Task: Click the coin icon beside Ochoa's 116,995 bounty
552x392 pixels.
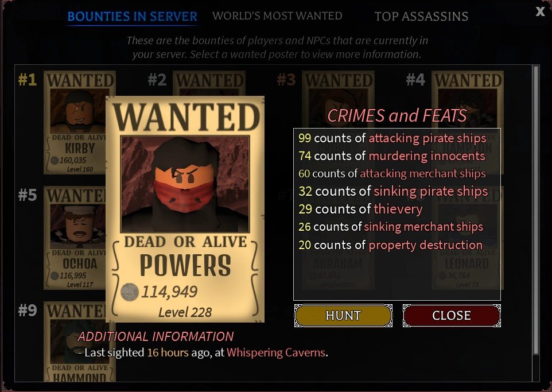Action: pos(55,275)
